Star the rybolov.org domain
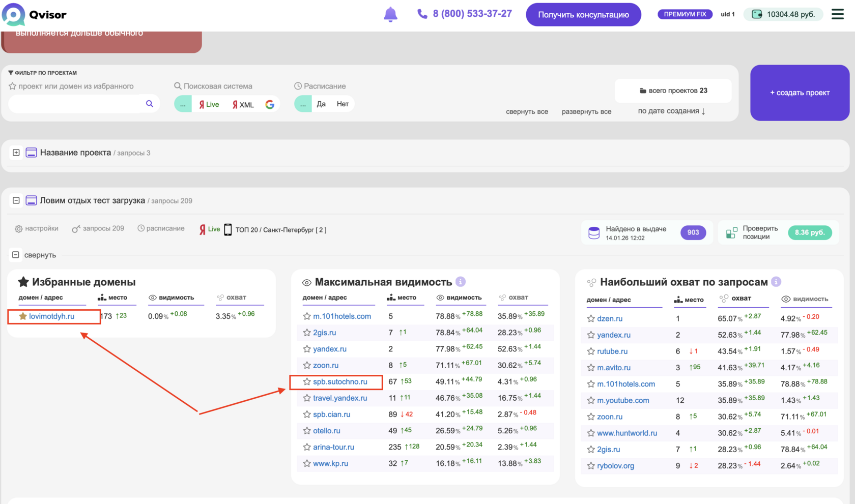 pyautogui.click(x=591, y=466)
